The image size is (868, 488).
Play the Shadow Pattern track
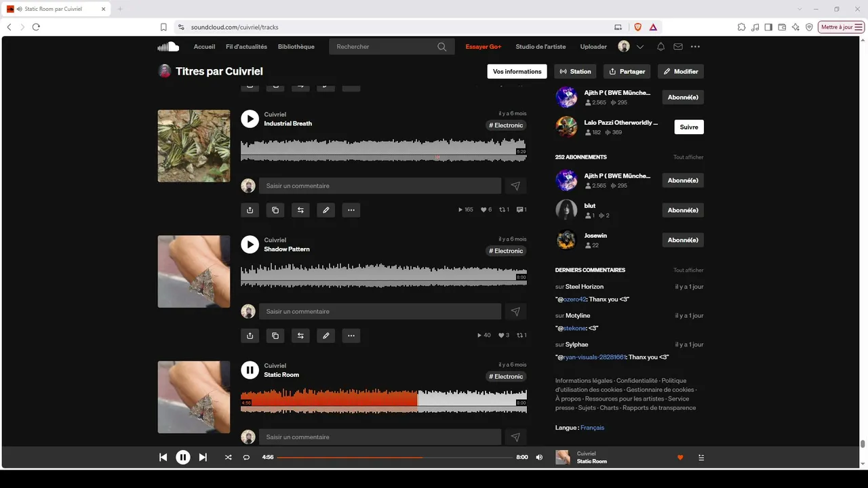tap(250, 244)
